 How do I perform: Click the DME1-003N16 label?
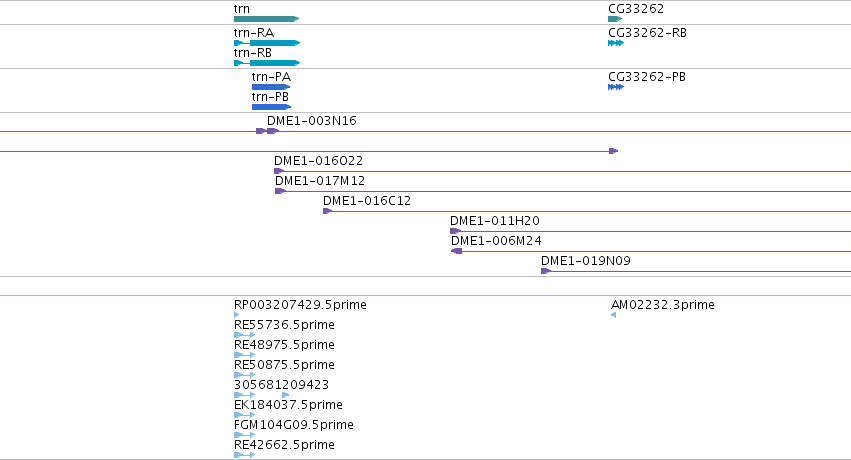coord(312,120)
